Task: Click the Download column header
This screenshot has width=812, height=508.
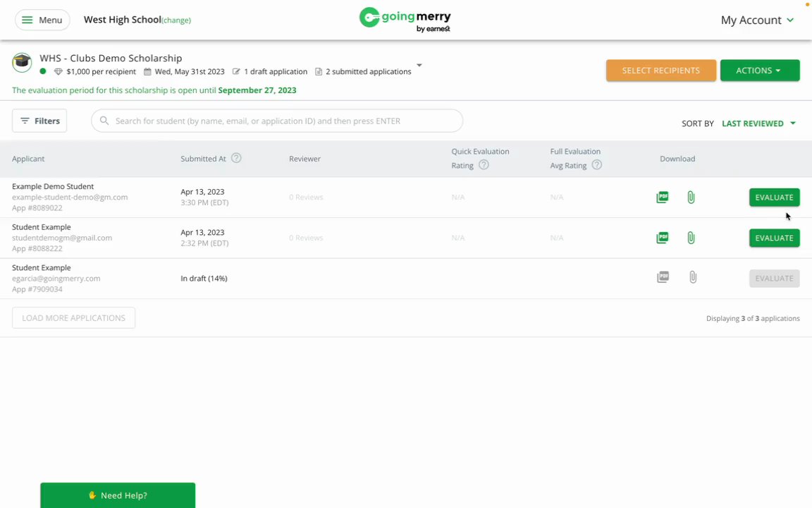Action: tap(677, 159)
